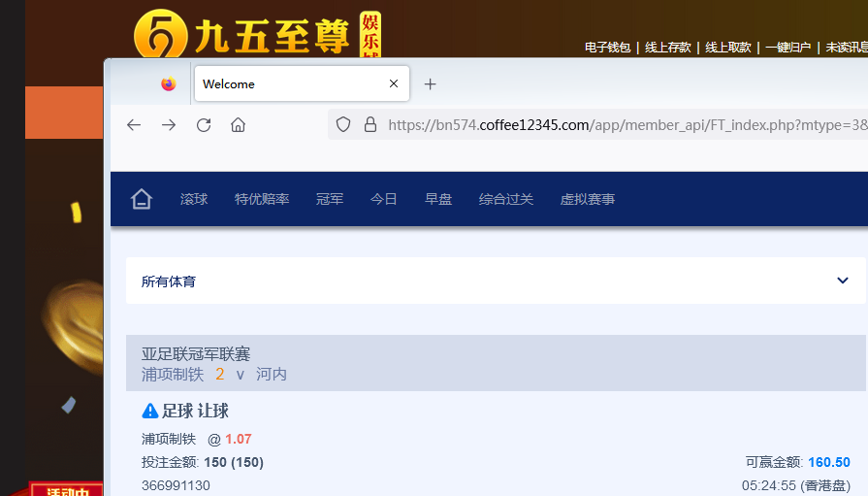868x496 pixels.
Task: Open the browser home page
Action: [238, 125]
